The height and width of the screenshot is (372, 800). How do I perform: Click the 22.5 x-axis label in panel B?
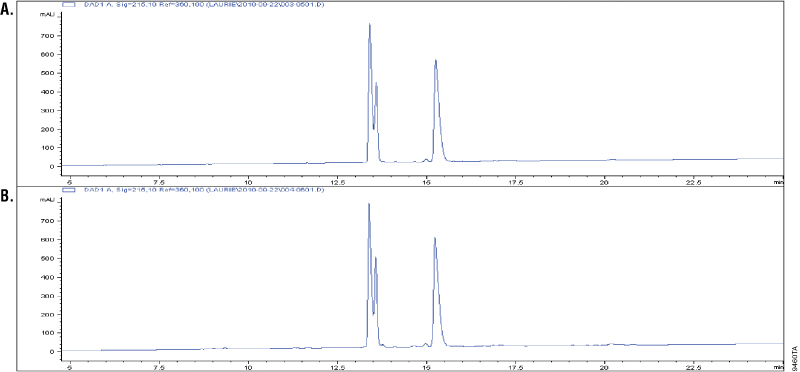(x=693, y=366)
